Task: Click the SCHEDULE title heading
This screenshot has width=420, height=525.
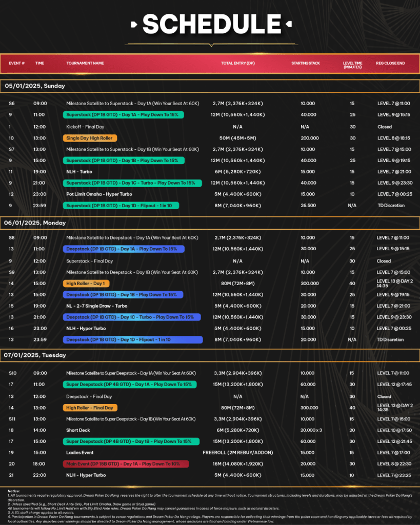Action: [x=212, y=24]
